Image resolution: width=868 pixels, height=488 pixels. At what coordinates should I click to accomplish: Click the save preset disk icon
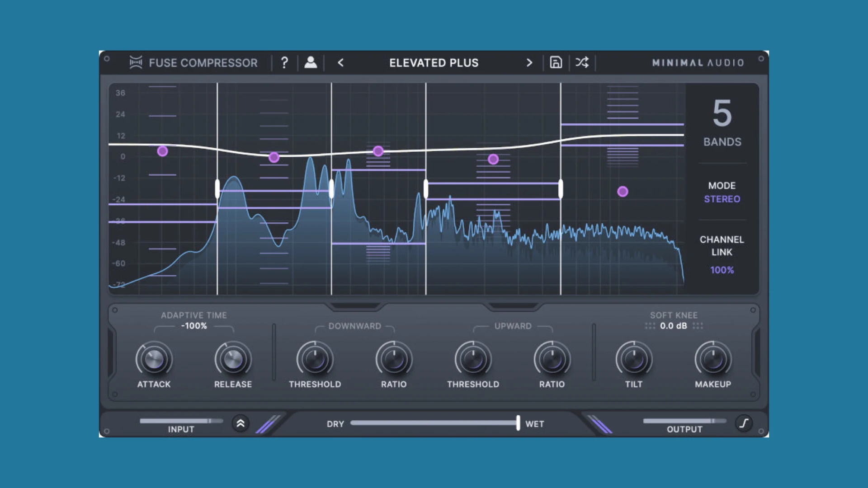coord(556,62)
